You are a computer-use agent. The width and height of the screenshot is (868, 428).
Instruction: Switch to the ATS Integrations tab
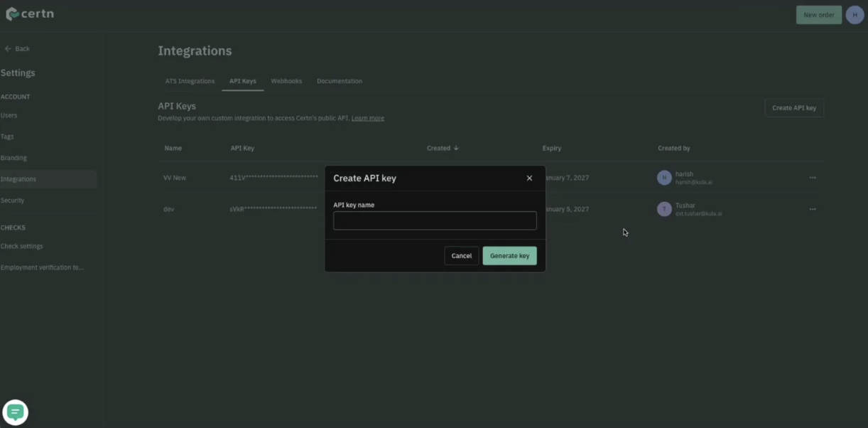pyautogui.click(x=190, y=81)
